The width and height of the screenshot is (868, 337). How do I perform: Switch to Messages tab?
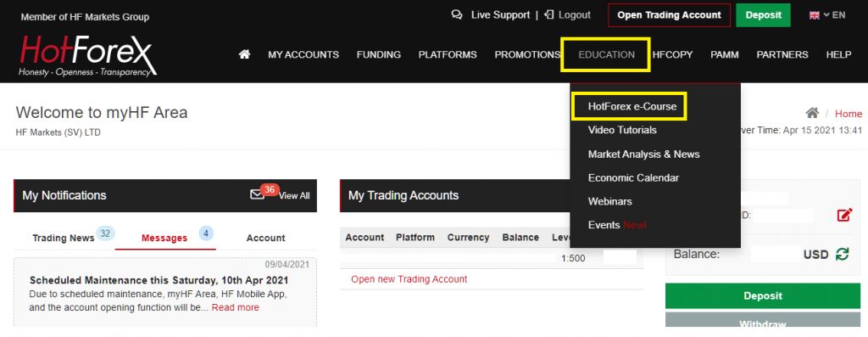click(164, 238)
